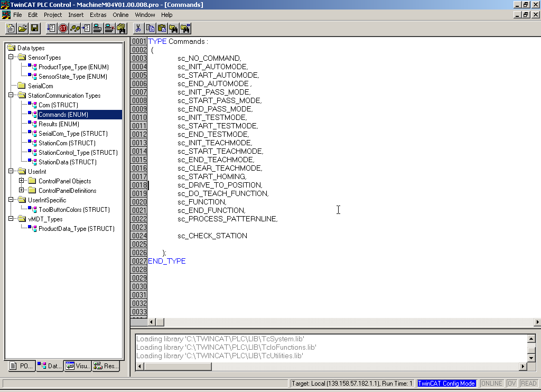Open the Window menu
Screen dimensions: 541x392
[145, 15]
